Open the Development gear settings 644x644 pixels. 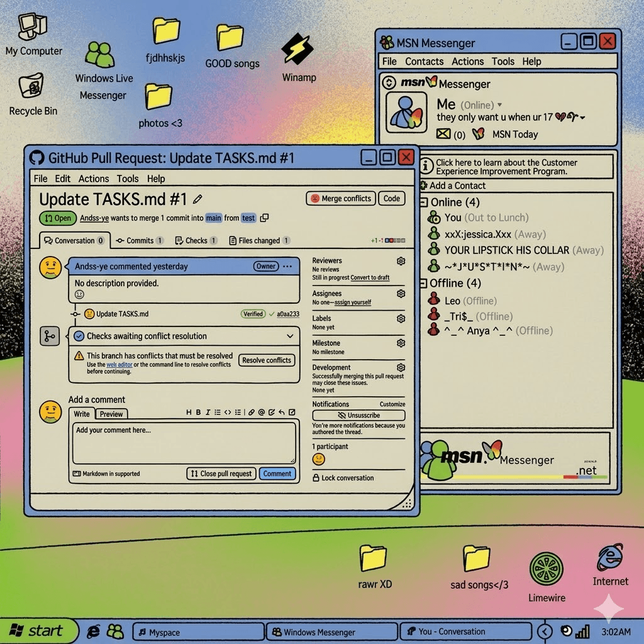[401, 367]
